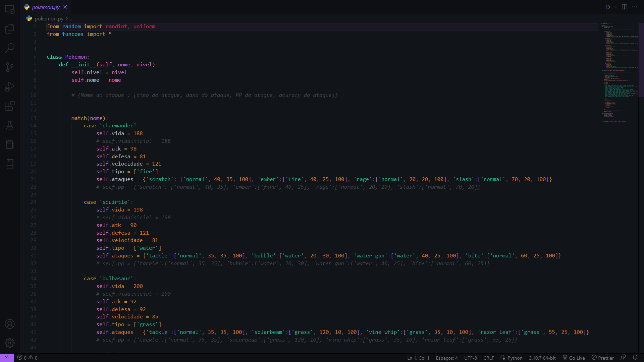Select the pokemon.py tab

point(45,7)
